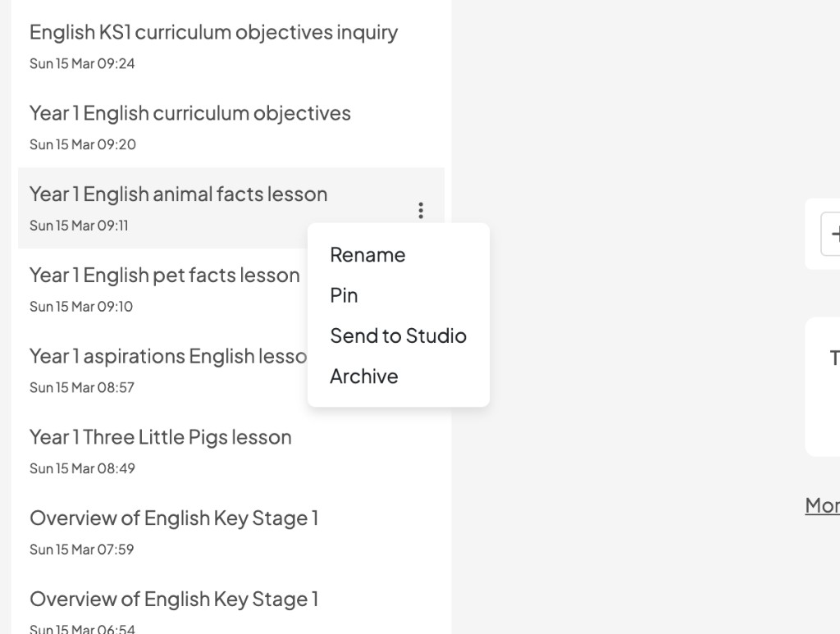Archive the chat via context menu
The image size is (840, 634).
point(363,376)
